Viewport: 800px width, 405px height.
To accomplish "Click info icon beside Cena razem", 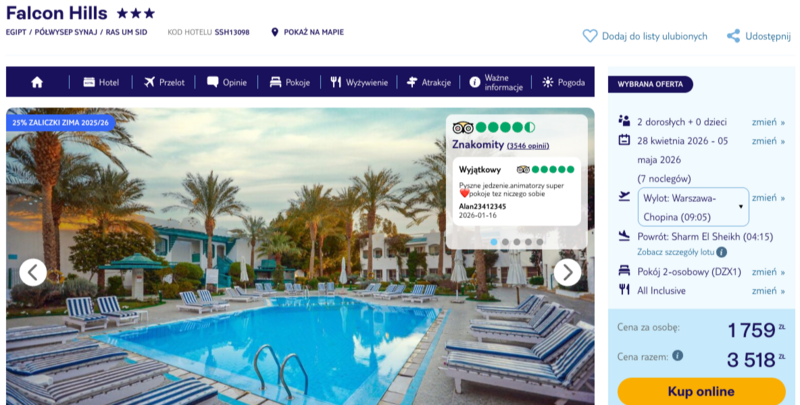I will click(x=678, y=356).
